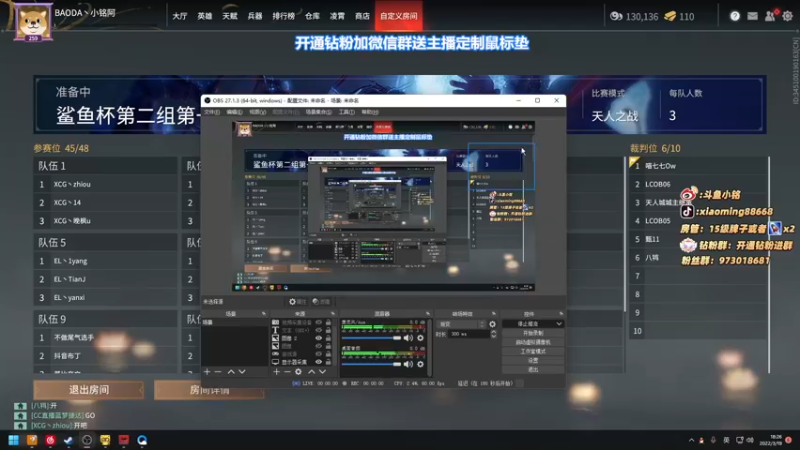
Task: Open Mic/Aux audio settings gear in mixer
Action: coord(420,338)
